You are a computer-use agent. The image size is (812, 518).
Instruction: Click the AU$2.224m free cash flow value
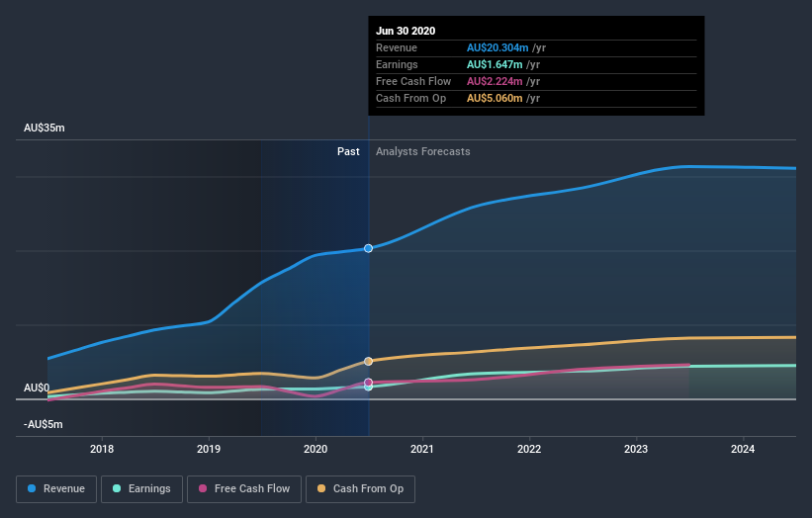click(495, 82)
